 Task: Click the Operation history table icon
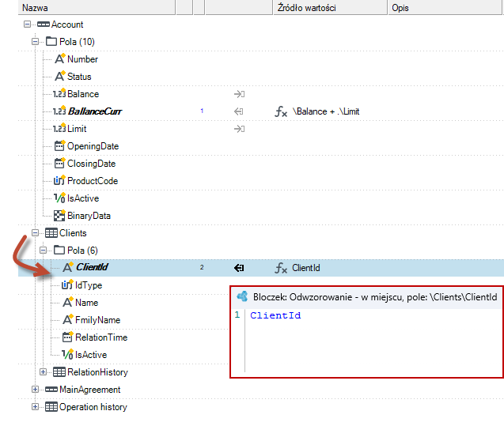51,407
